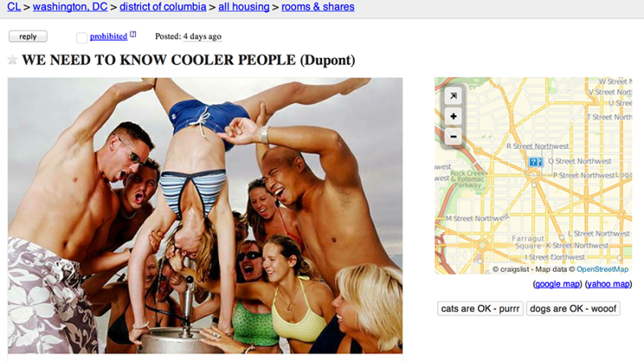Open the OpenStreetMap attribution link
This screenshot has width=644, height=362.
tap(602, 269)
